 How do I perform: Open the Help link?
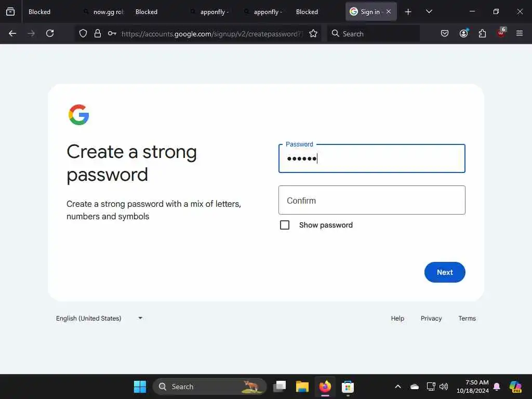coord(397,318)
